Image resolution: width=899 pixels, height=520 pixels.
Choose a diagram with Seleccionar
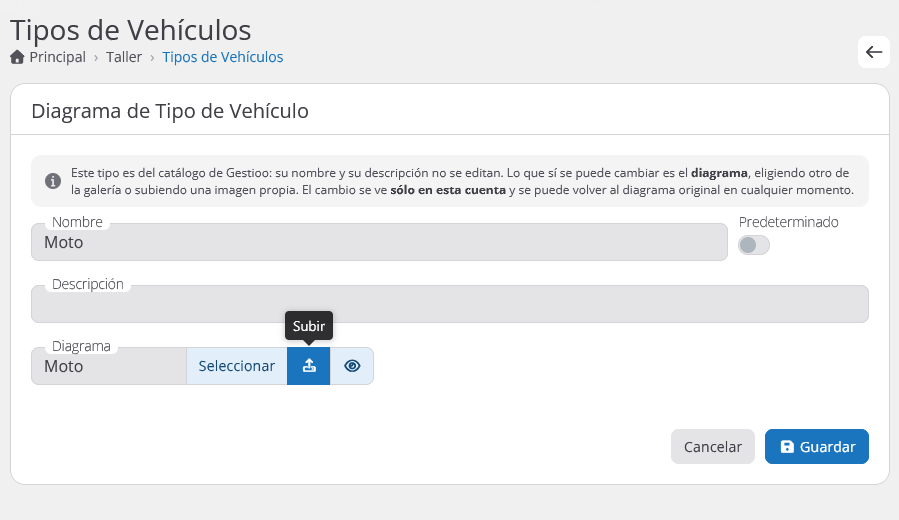tap(237, 366)
